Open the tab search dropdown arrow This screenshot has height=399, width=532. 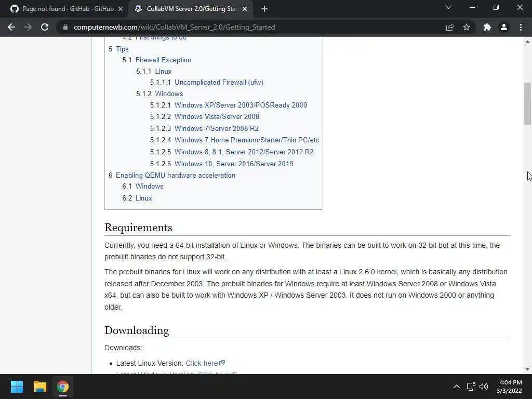448,7
